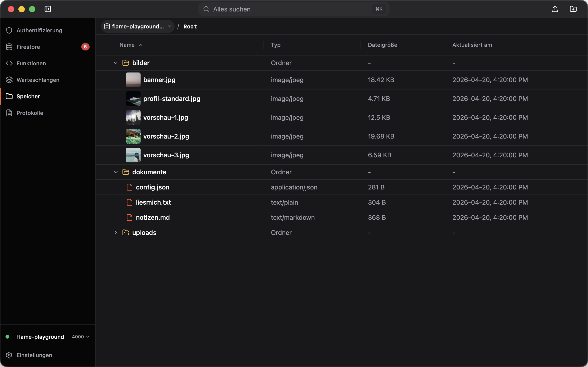588x367 pixels.
Task: Click the new folder icon
Action: tap(573, 9)
